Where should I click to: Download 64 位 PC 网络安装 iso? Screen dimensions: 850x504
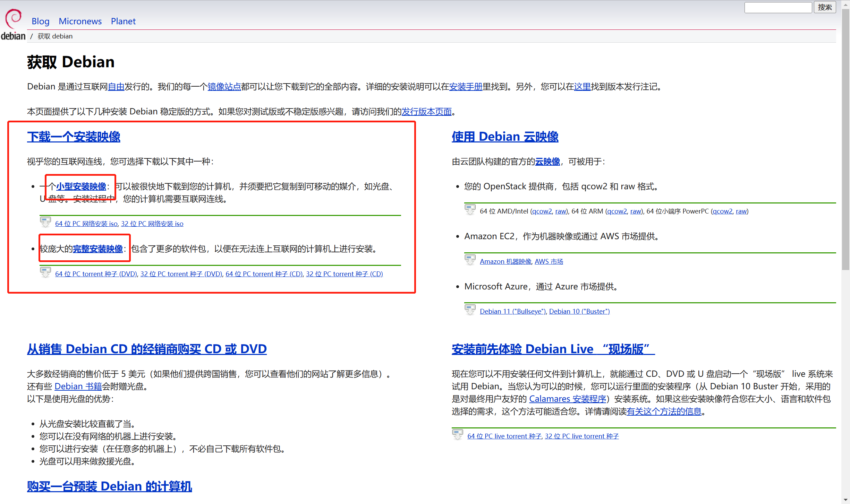86,224
